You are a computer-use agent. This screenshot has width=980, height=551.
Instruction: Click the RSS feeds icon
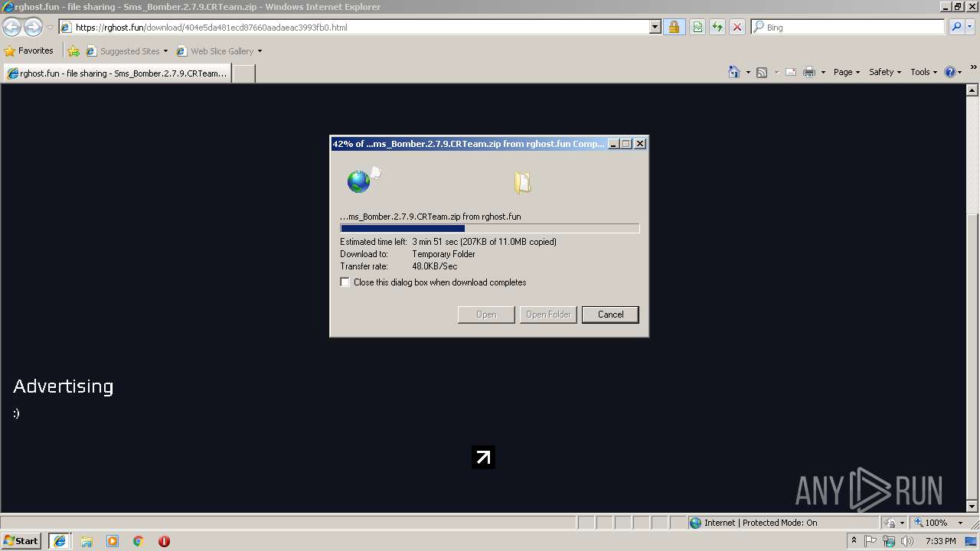(762, 72)
